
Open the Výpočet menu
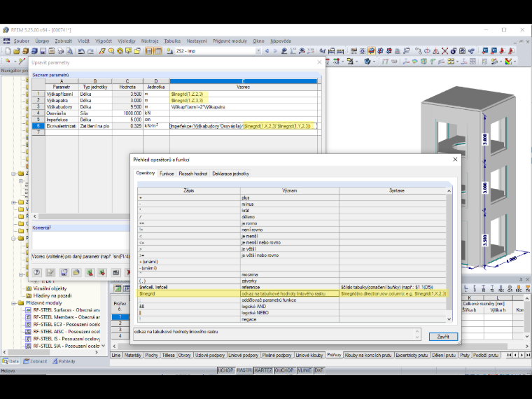(104, 41)
